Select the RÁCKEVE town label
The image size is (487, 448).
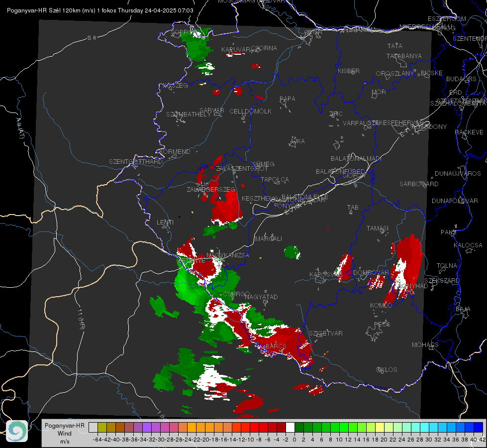(x=469, y=132)
